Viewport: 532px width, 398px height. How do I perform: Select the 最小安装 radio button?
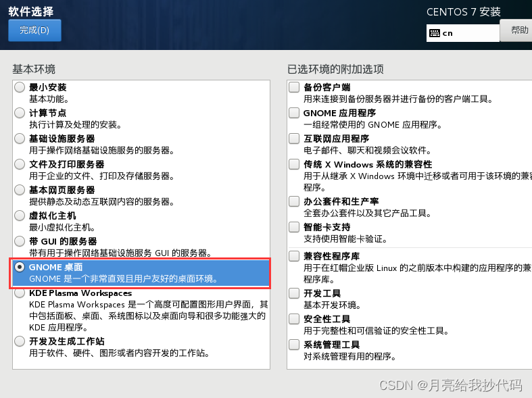point(20,87)
